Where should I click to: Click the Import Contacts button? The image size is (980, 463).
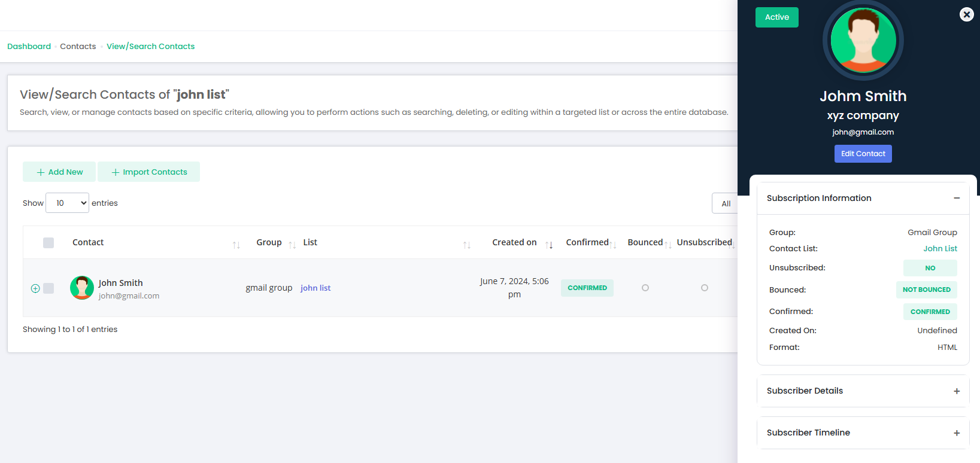tap(149, 172)
